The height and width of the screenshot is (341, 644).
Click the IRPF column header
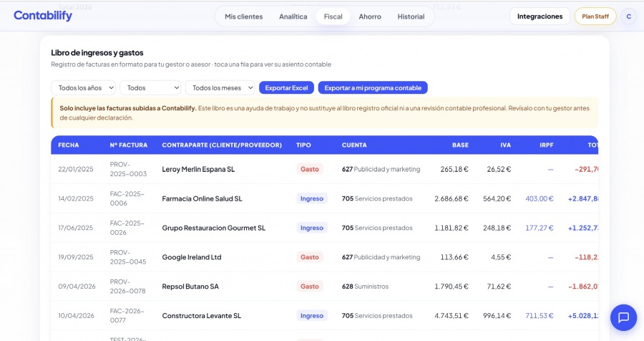(x=546, y=145)
